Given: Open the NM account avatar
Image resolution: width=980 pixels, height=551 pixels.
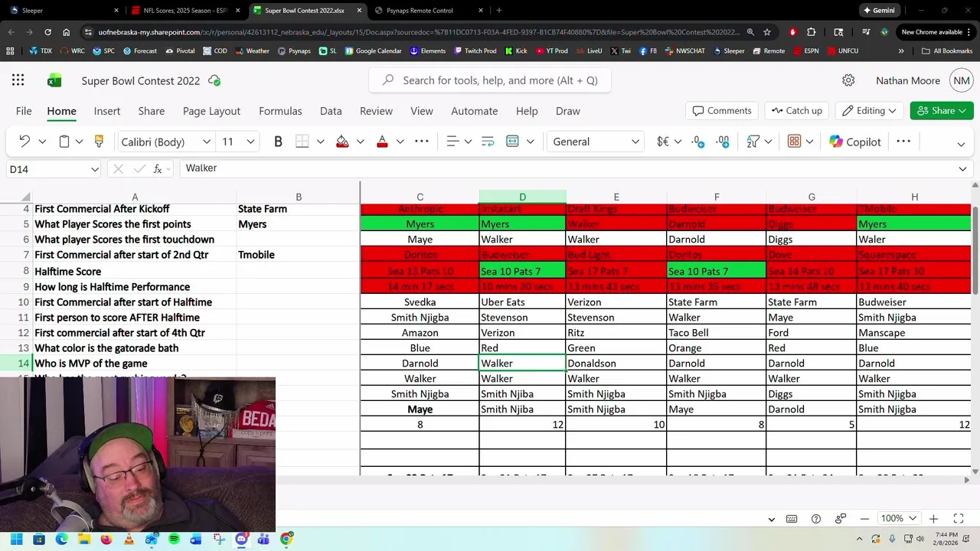Looking at the screenshot, I should (962, 80).
